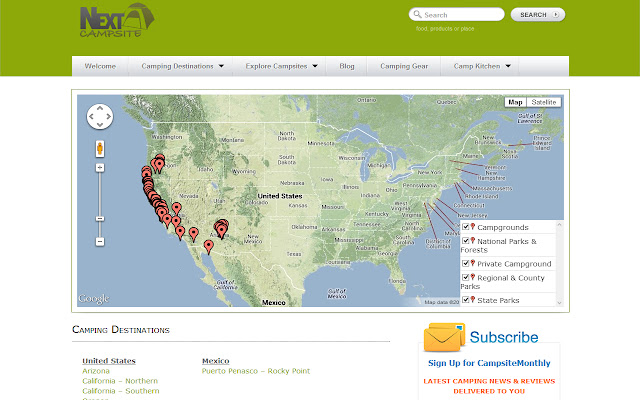Click the United States heading
Image resolution: width=640 pixels, height=400 pixels.
(x=109, y=361)
